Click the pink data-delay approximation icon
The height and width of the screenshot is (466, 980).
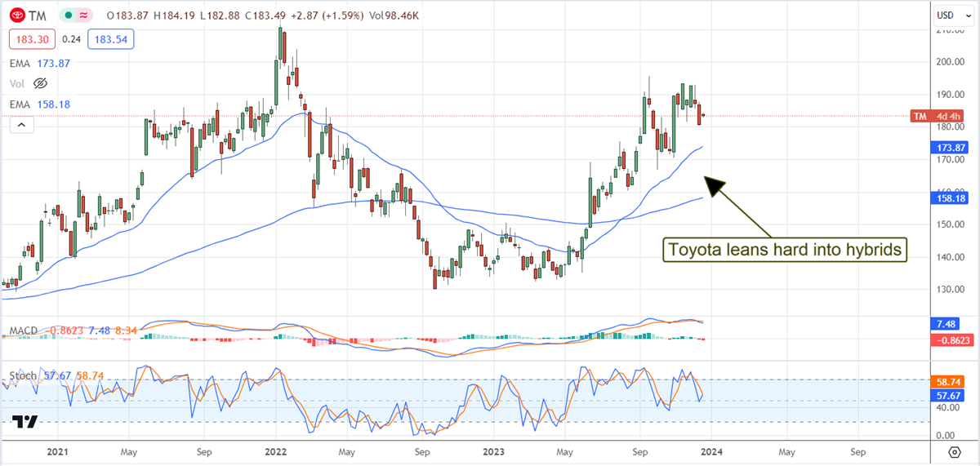[x=82, y=17]
